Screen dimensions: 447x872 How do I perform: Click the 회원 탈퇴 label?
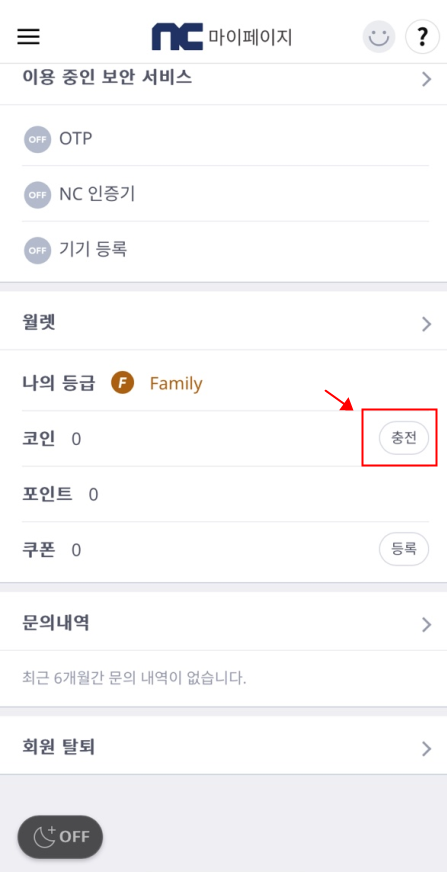58,747
